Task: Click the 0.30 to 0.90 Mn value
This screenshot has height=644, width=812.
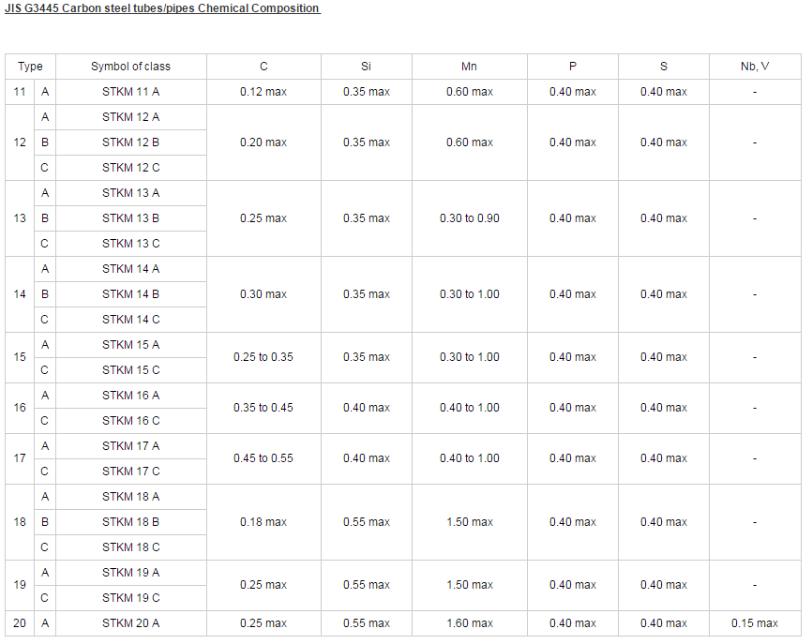Action: 469,218
